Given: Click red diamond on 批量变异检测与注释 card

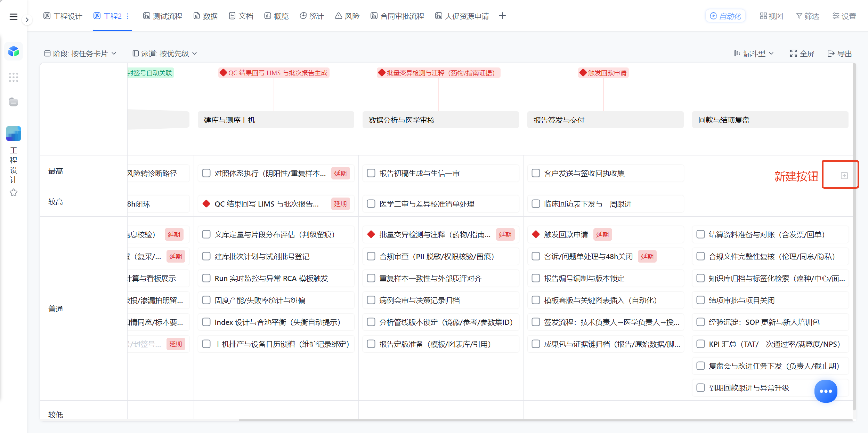Looking at the screenshot, I should pyautogui.click(x=371, y=234).
